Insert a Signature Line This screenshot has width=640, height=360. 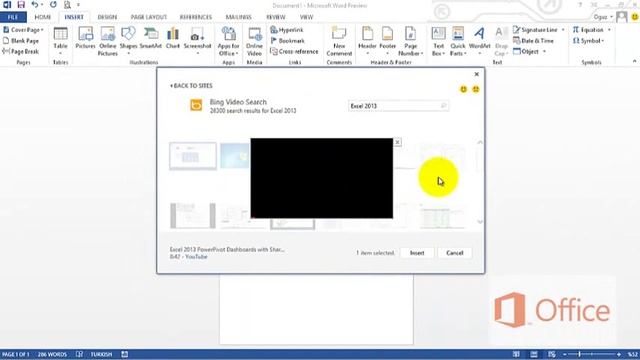click(538, 30)
